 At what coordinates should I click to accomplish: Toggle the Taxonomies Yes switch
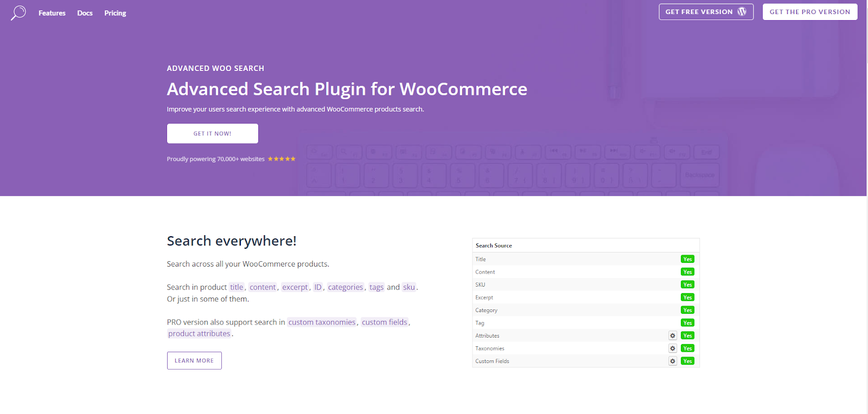tap(687, 348)
